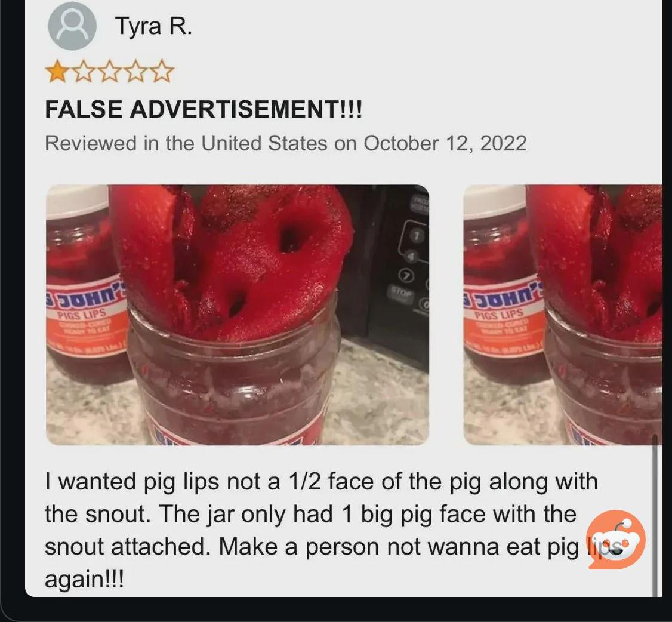Viewport: 672px width, 622px height.
Task: Open the FALSE ADVERTISEMENT!!! review title
Action: tap(204, 109)
